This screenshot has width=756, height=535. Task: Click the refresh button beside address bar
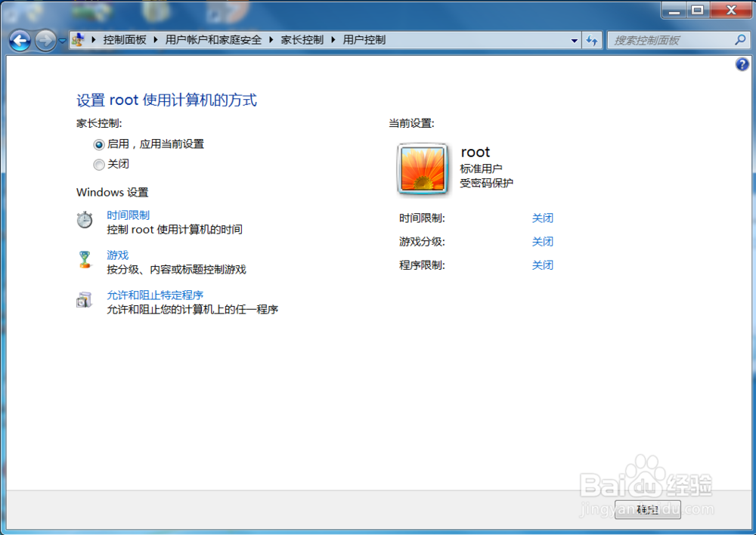tap(592, 41)
